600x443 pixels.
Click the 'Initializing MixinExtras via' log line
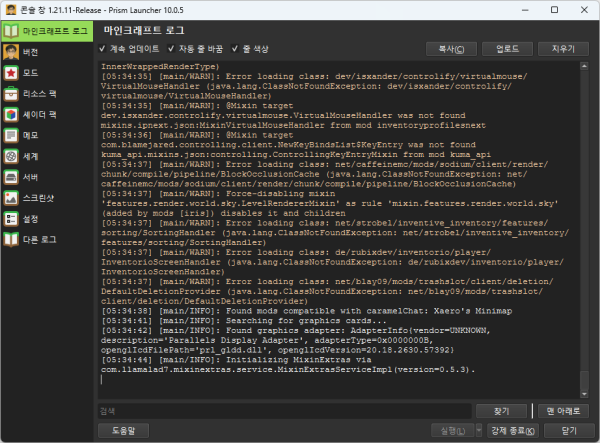236,360
